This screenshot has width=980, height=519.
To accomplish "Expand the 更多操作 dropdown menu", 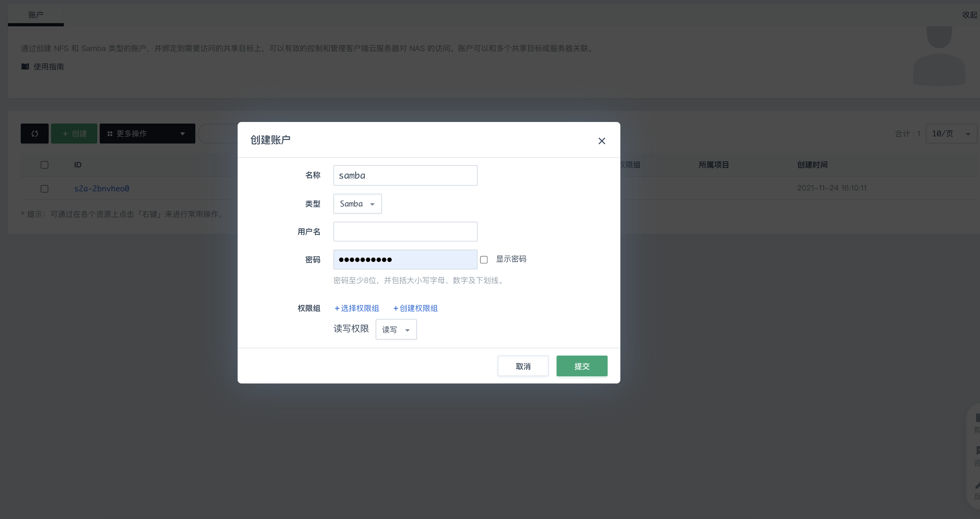I will pyautogui.click(x=147, y=134).
